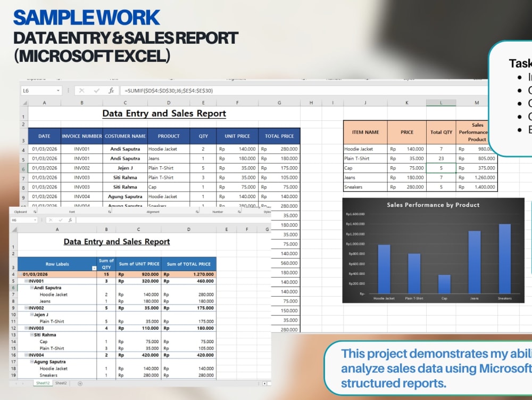The height and width of the screenshot is (400, 532).
Task: Click the UNIT PRICE header cell in the upper sheet
Action: click(x=237, y=136)
